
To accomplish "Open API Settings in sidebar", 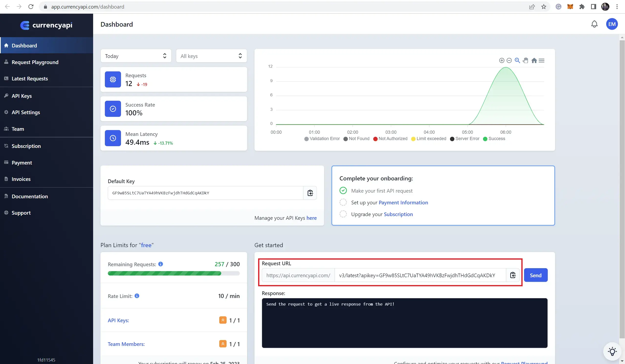I will point(47,112).
